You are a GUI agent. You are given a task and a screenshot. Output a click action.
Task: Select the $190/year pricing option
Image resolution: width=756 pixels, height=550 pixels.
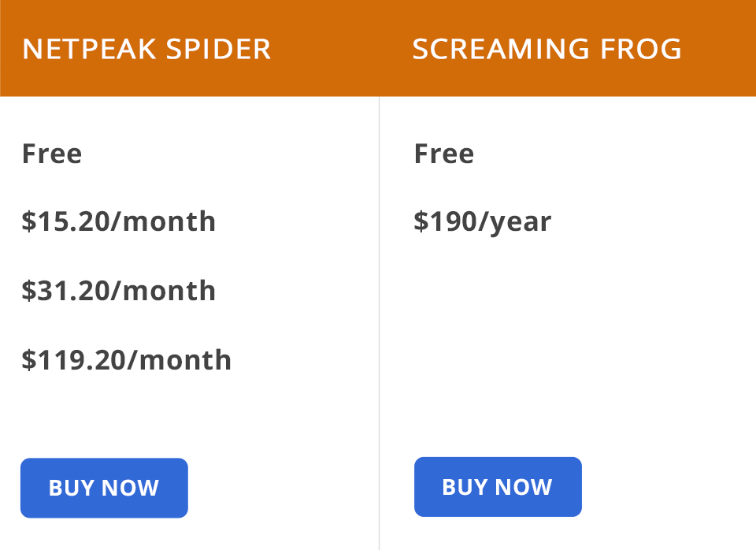(483, 221)
